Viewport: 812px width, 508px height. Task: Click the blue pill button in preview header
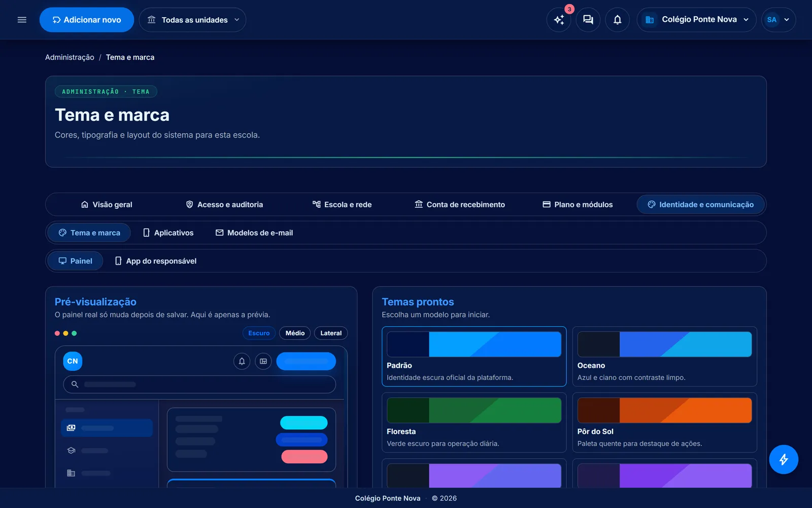point(306,361)
